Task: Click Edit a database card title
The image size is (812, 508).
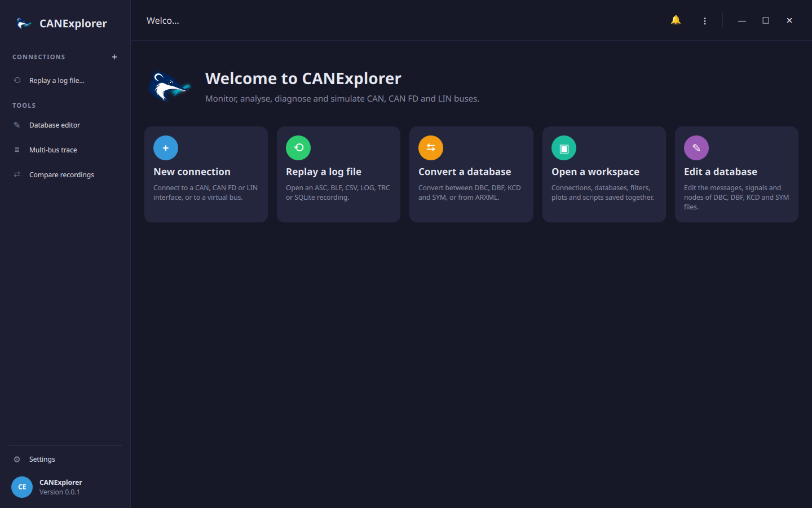Action: point(721,172)
